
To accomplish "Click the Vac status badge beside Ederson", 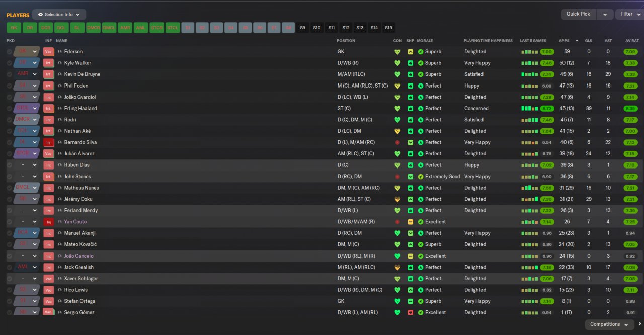I will coord(48,52).
